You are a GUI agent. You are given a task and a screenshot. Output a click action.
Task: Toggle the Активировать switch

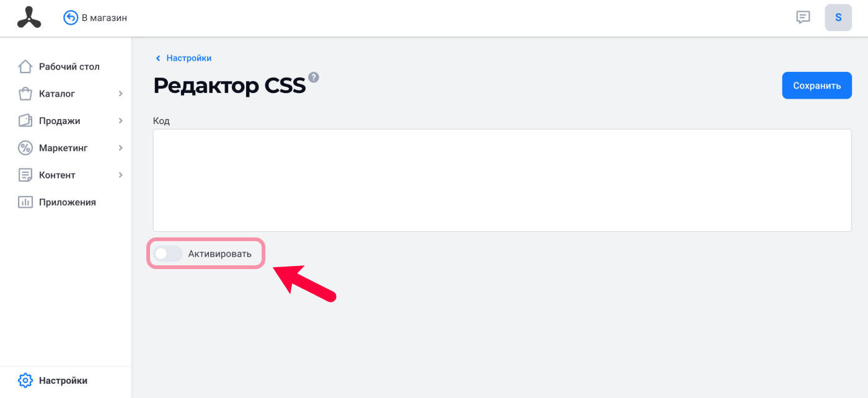tap(168, 254)
